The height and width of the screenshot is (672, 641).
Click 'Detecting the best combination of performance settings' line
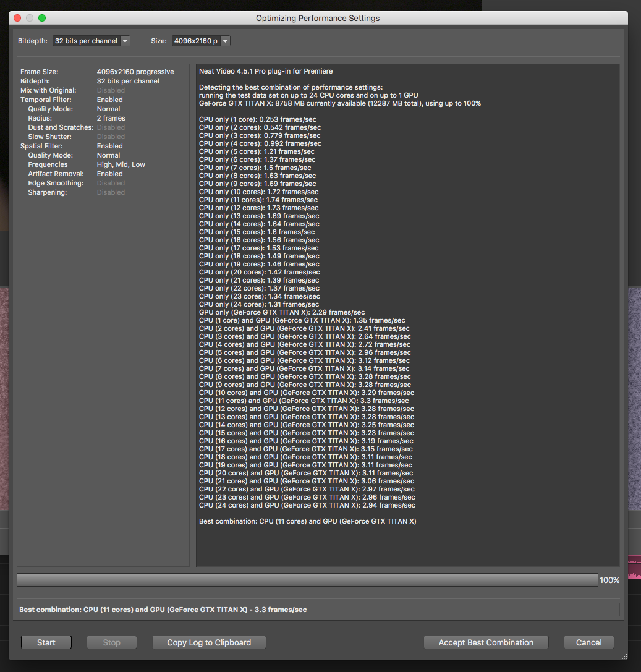[291, 87]
